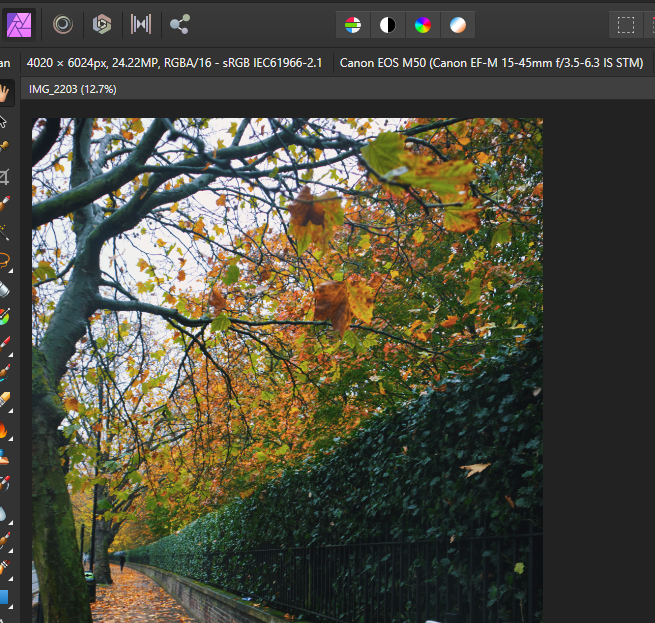The width and height of the screenshot is (655, 623).
Task: Select the Move arrow tool
Action: 3,122
